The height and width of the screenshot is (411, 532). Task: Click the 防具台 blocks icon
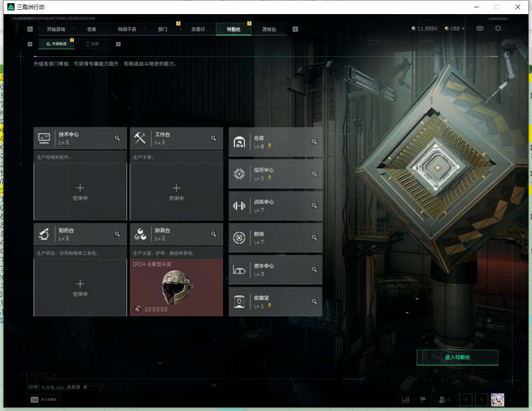140,234
